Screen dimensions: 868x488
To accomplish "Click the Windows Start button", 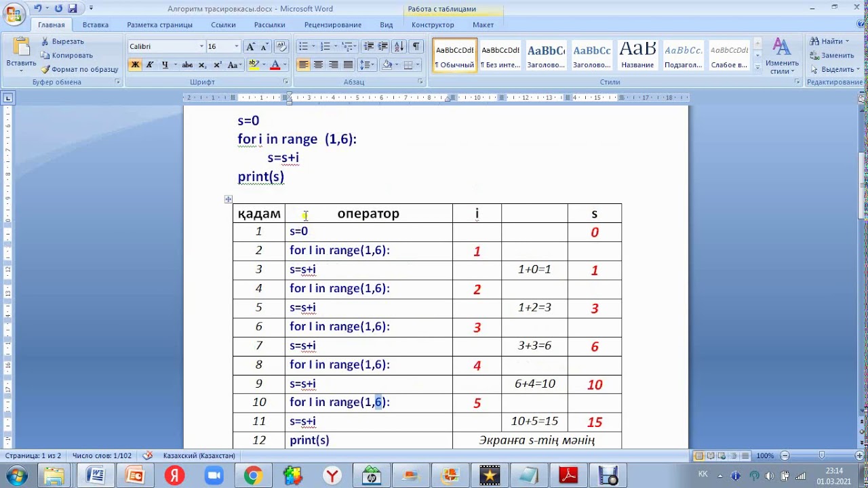I will 16,475.
